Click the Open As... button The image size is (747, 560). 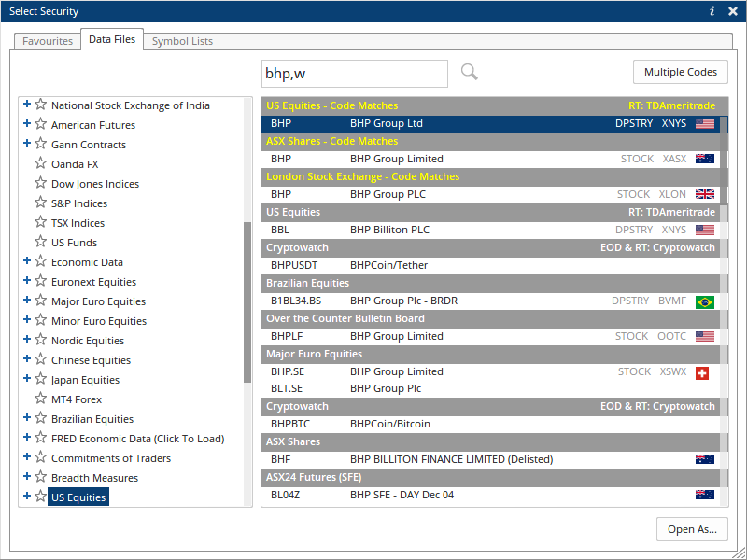[692, 529]
